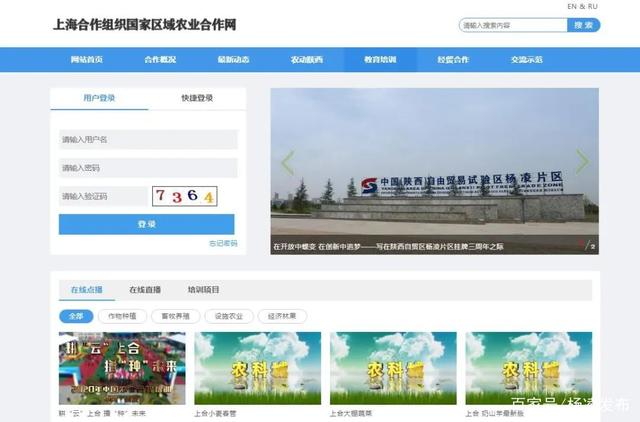Screen dimensions: 640x422
Task: Click the carousel previous arrow
Action: [287, 163]
